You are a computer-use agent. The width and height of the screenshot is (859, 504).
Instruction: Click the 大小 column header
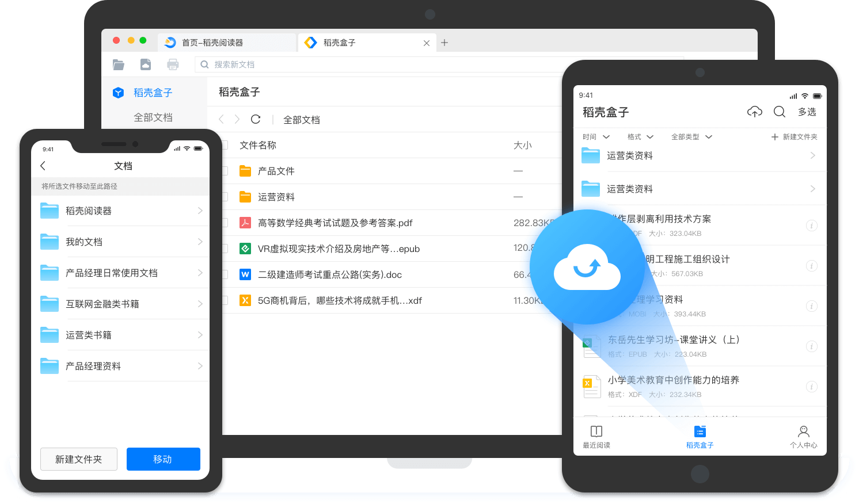(523, 145)
